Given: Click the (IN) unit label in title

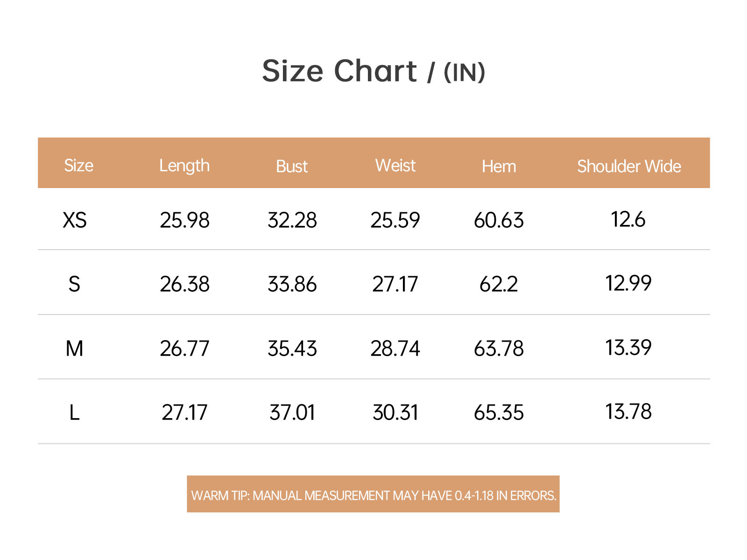Looking at the screenshot, I should 464,72.
